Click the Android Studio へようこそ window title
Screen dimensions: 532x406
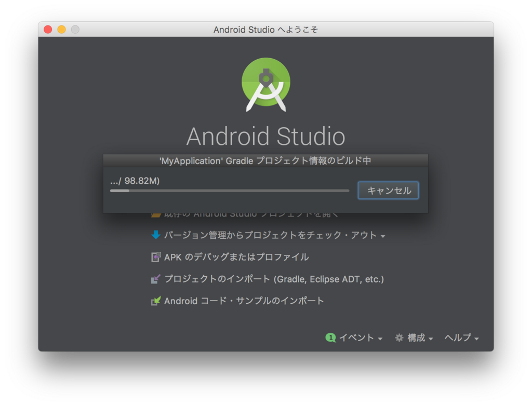tap(265, 30)
